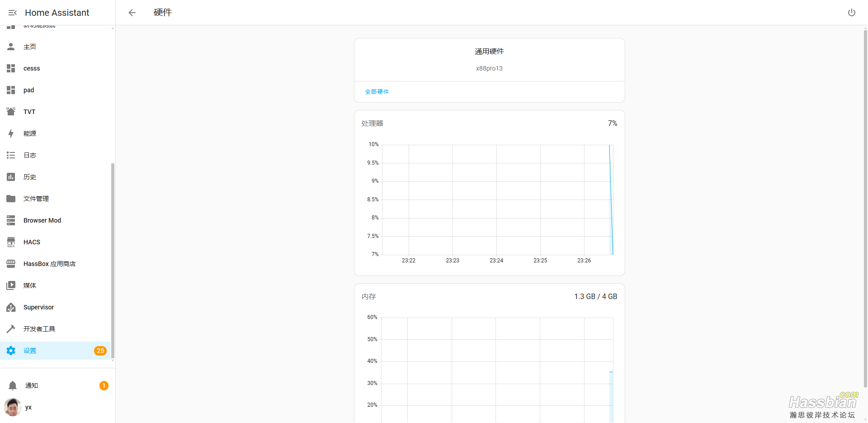Click the HACS store icon
Screen dimensions: 868x423
tap(11, 242)
